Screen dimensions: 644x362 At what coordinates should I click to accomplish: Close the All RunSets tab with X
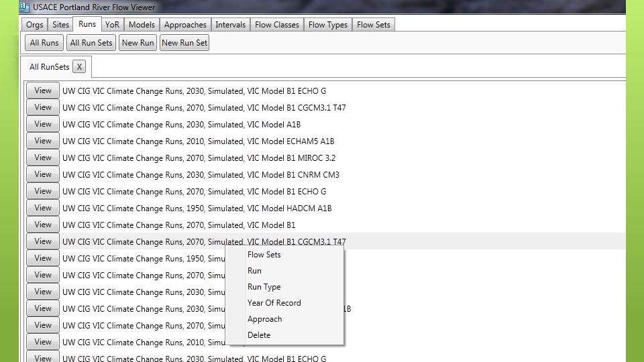point(79,66)
